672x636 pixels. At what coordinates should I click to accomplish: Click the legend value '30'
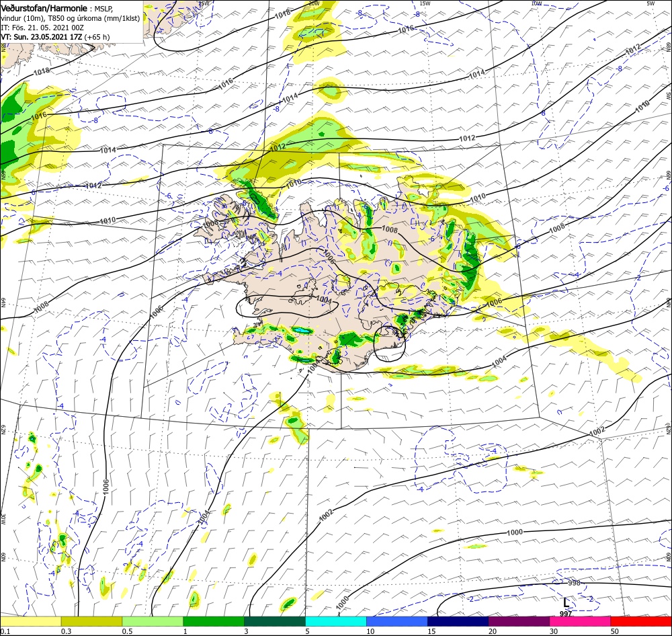click(554, 631)
